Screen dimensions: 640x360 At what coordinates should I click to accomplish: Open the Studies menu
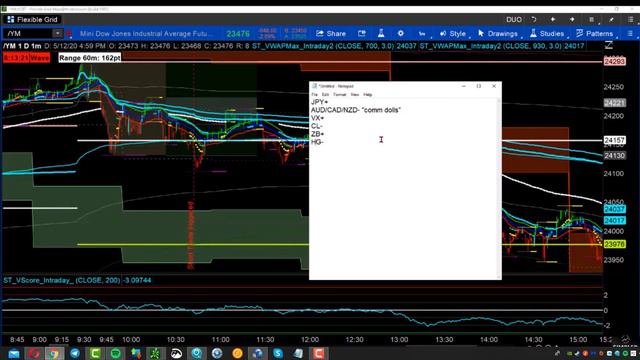(547, 33)
